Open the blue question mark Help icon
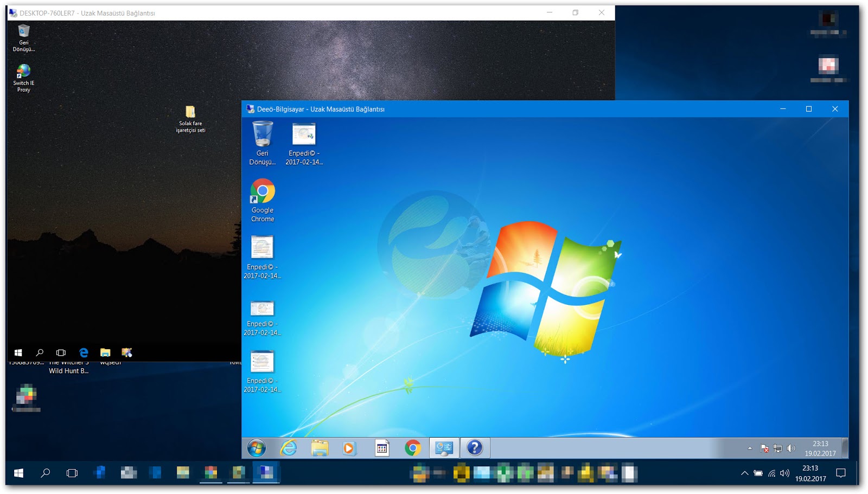Screen dimensions: 868x494 [x=475, y=448]
